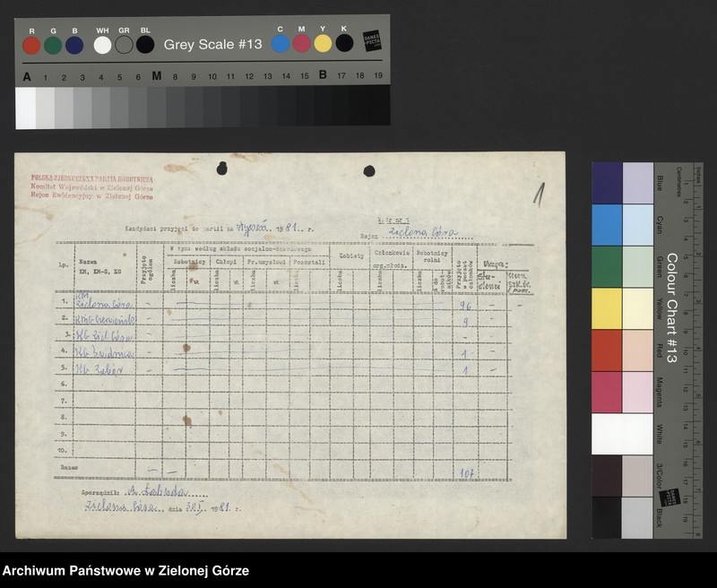Click the Danes-Picta logo on the grey scale
The height and width of the screenshot is (588, 717).
click(372, 40)
